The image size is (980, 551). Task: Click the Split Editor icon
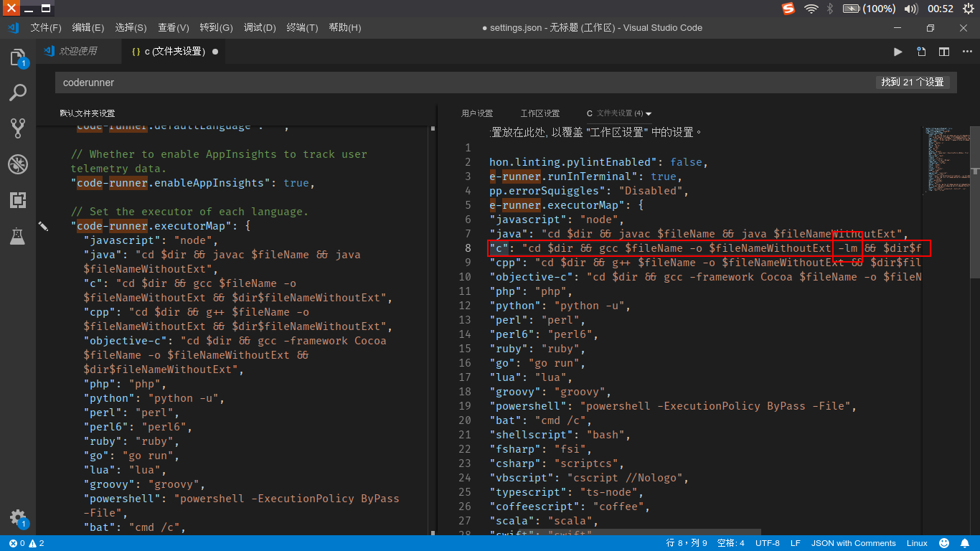(920, 52)
